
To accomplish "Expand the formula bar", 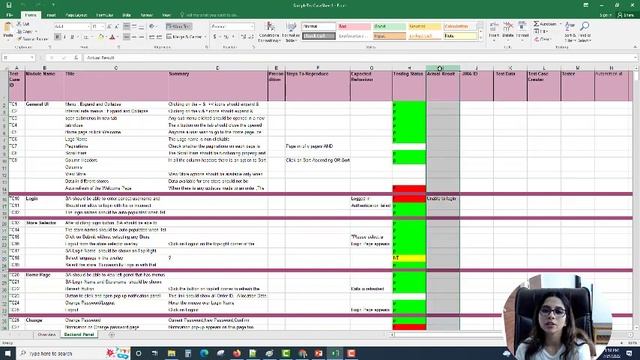I will [636, 58].
